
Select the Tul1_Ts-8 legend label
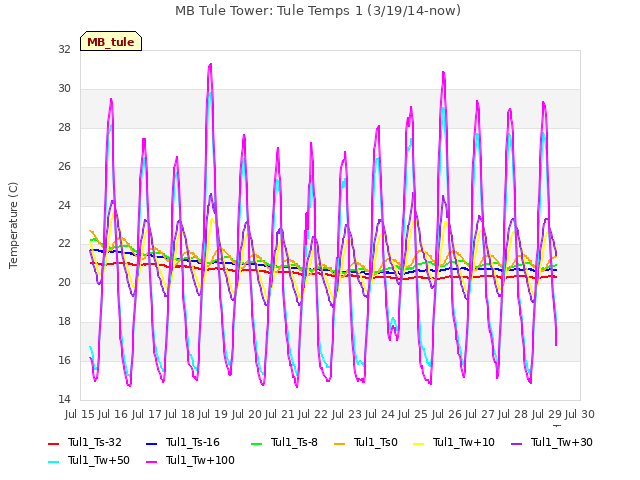(x=294, y=442)
